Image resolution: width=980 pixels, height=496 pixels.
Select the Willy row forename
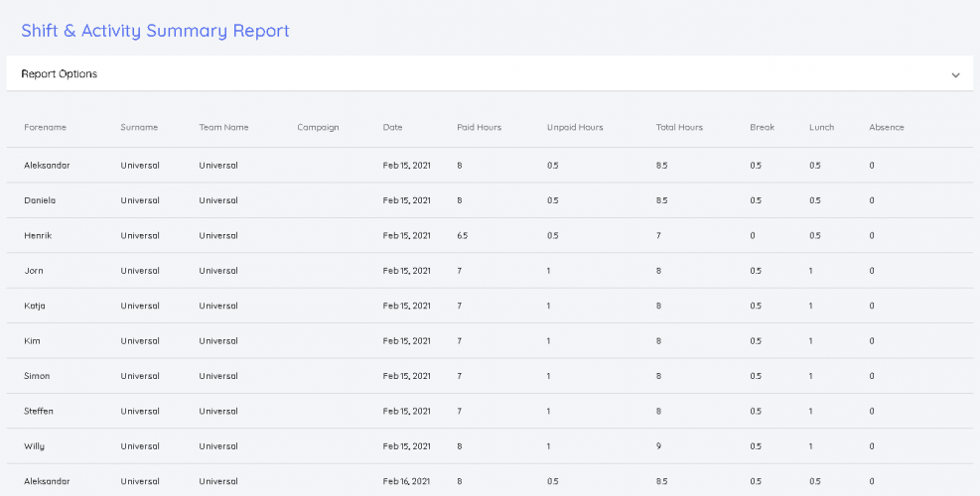pyautogui.click(x=35, y=446)
